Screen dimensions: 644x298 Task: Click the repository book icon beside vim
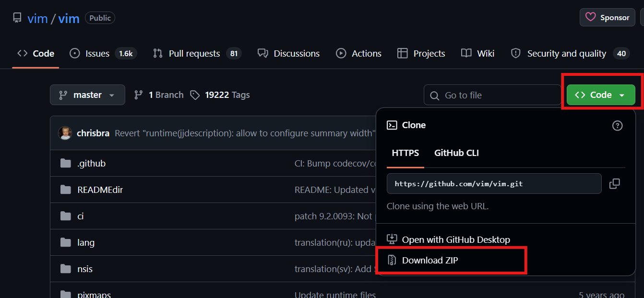(17, 18)
